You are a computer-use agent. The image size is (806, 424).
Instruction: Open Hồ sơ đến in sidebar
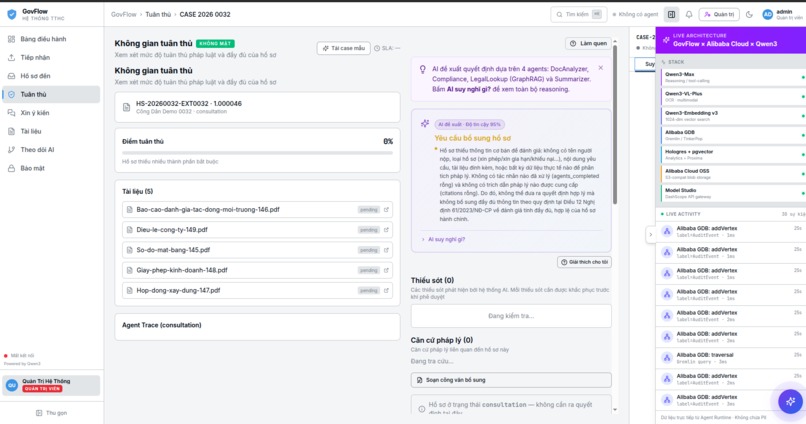pyautogui.click(x=51, y=76)
